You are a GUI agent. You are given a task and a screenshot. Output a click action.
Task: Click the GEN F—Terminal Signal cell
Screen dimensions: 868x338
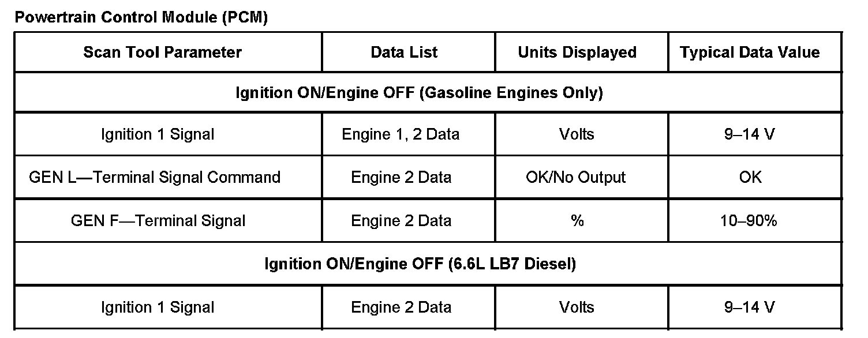pyautogui.click(x=158, y=221)
